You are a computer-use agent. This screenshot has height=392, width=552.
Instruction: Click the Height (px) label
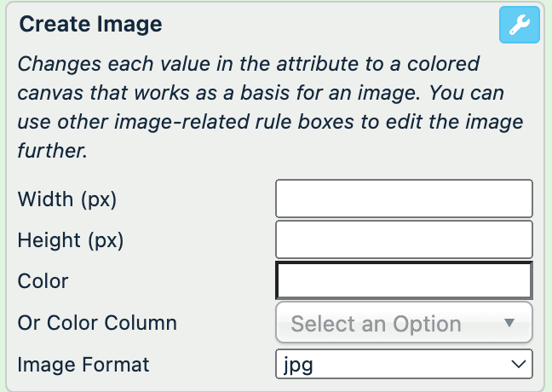point(71,241)
